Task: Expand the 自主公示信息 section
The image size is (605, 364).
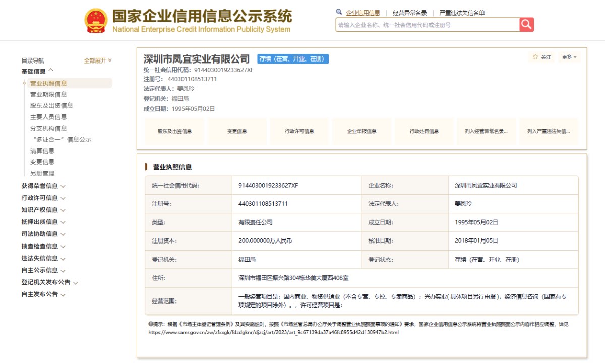Action: (43, 270)
